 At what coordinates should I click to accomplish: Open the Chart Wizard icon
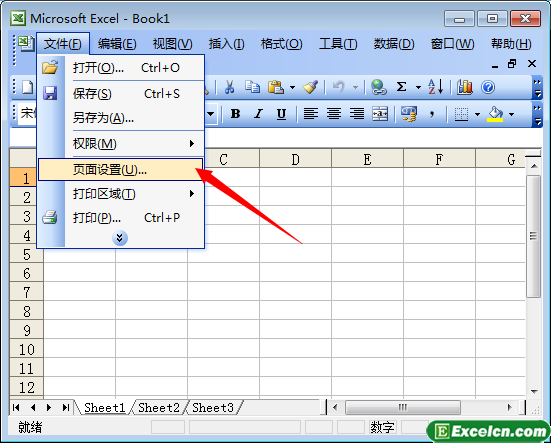click(x=465, y=87)
